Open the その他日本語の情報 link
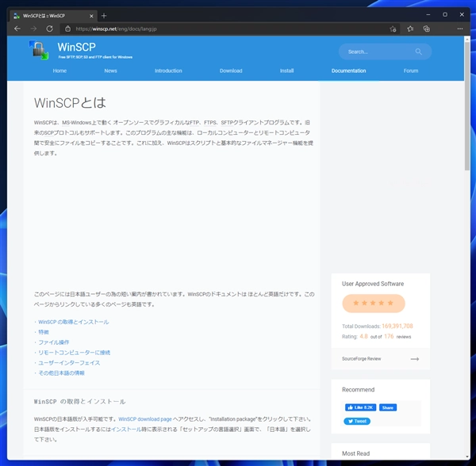Image resolution: width=476 pixels, height=466 pixels. [61, 373]
